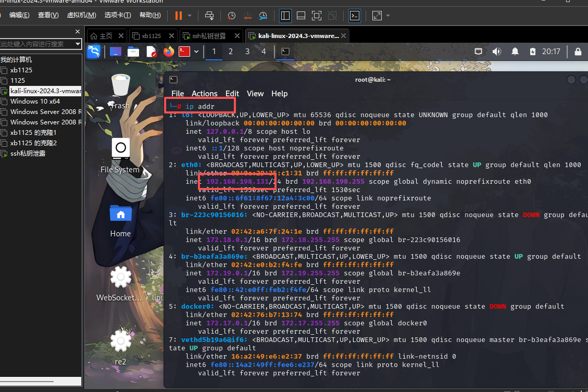Select Windows 10 x64 in the library
This screenshot has height=392, width=588.
click(35, 102)
